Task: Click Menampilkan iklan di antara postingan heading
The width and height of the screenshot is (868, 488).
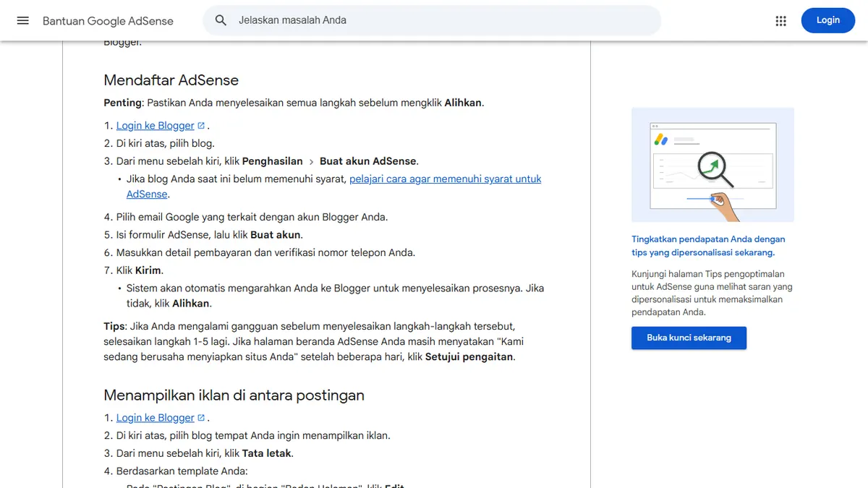Action: 234,395
